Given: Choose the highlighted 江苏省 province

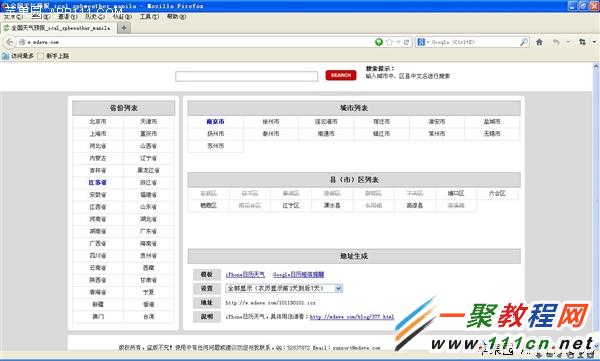Looking at the screenshot, I should (98, 183).
